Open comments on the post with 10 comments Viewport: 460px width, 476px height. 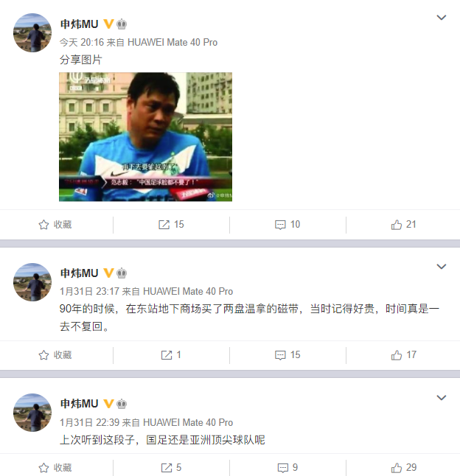287,225
